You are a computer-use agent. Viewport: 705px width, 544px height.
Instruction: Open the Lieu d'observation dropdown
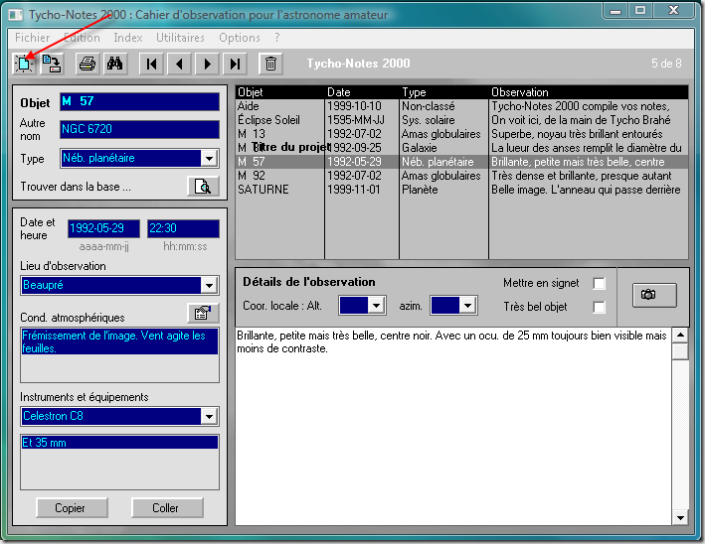(x=209, y=286)
